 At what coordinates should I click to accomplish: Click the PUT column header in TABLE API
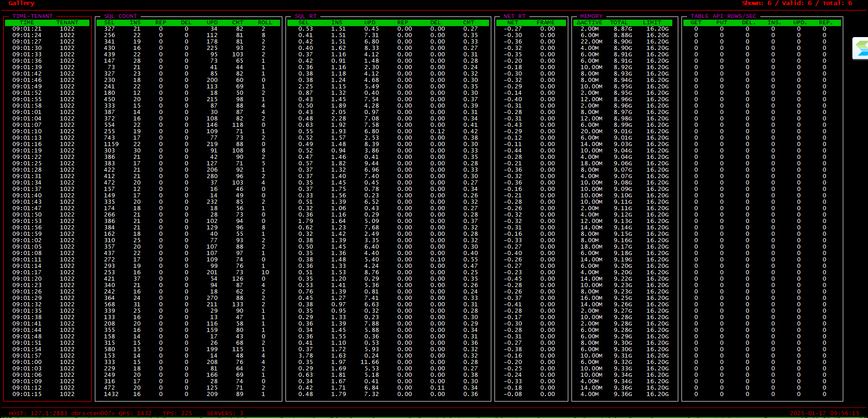click(722, 22)
